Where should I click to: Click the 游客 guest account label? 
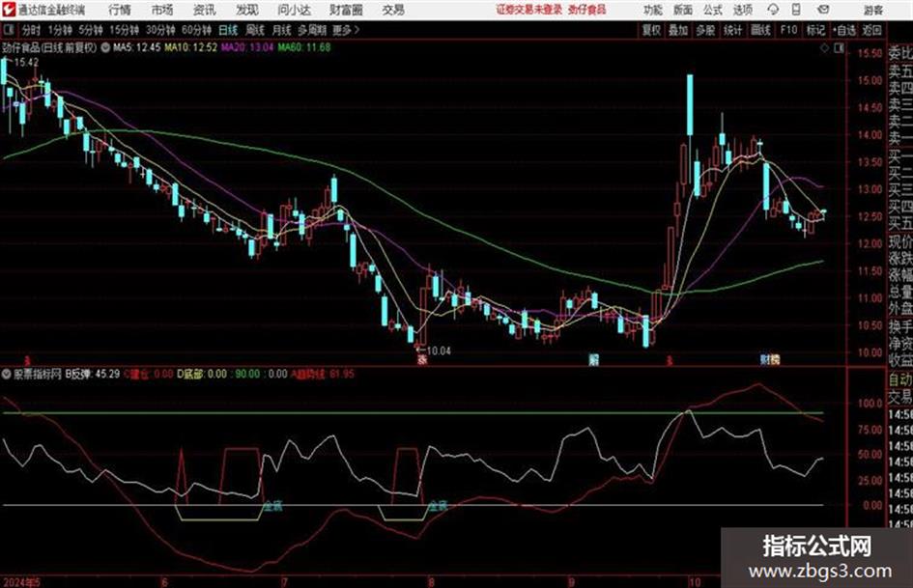(872, 10)
